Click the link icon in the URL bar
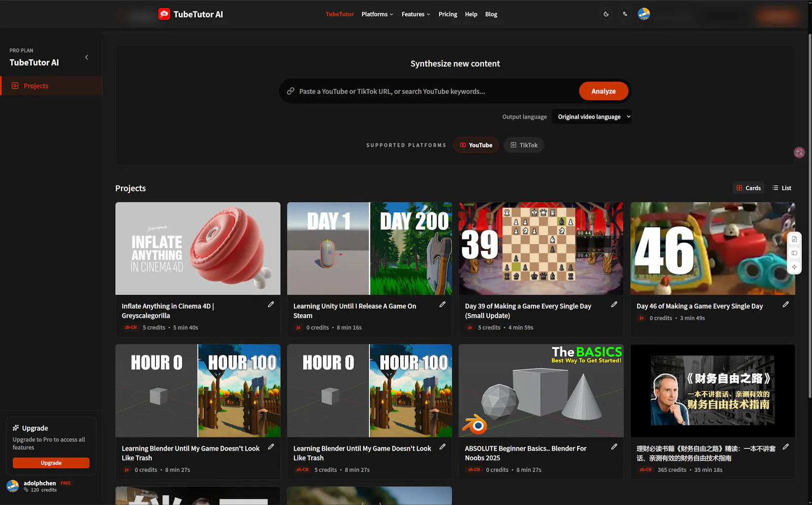This screenshot has height=505, width=812. [x=291, y=91]
